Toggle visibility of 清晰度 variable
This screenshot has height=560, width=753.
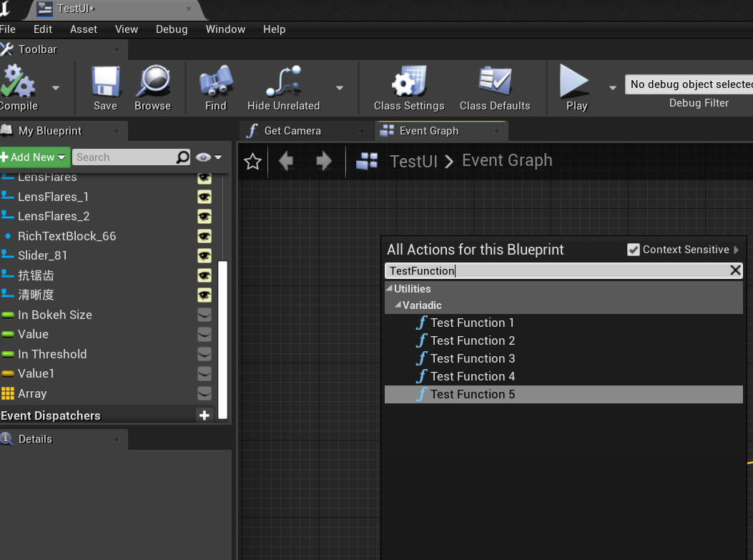click(204, 295)
